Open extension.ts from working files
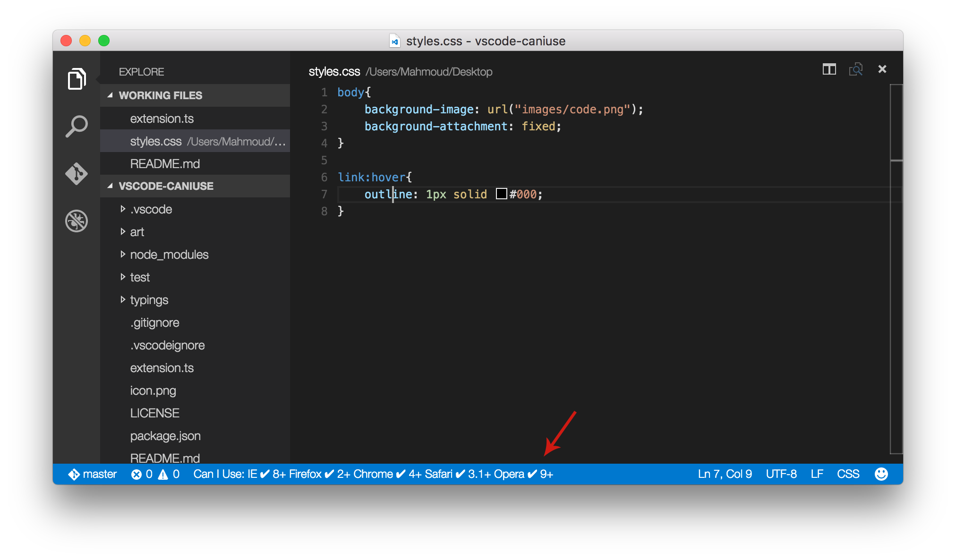956x560 pixels. coord(162,119)
